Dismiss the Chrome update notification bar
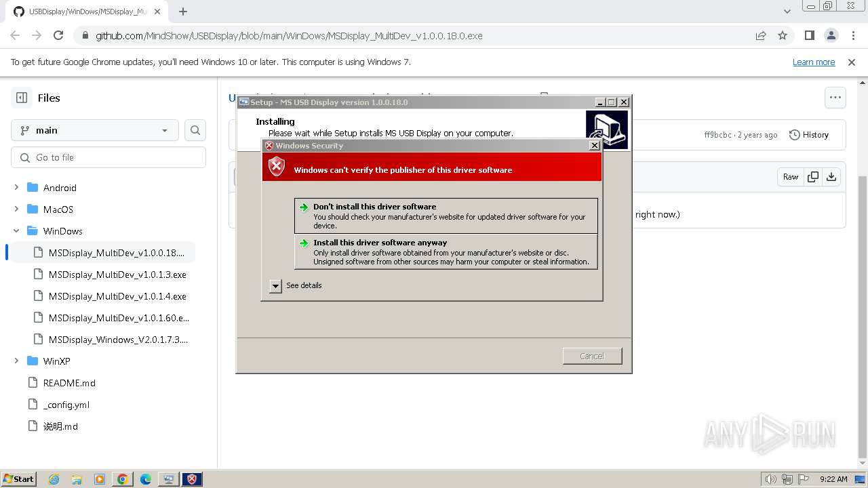Image resolution: width=868 pixels, height=488 pixels. (852, 62)
